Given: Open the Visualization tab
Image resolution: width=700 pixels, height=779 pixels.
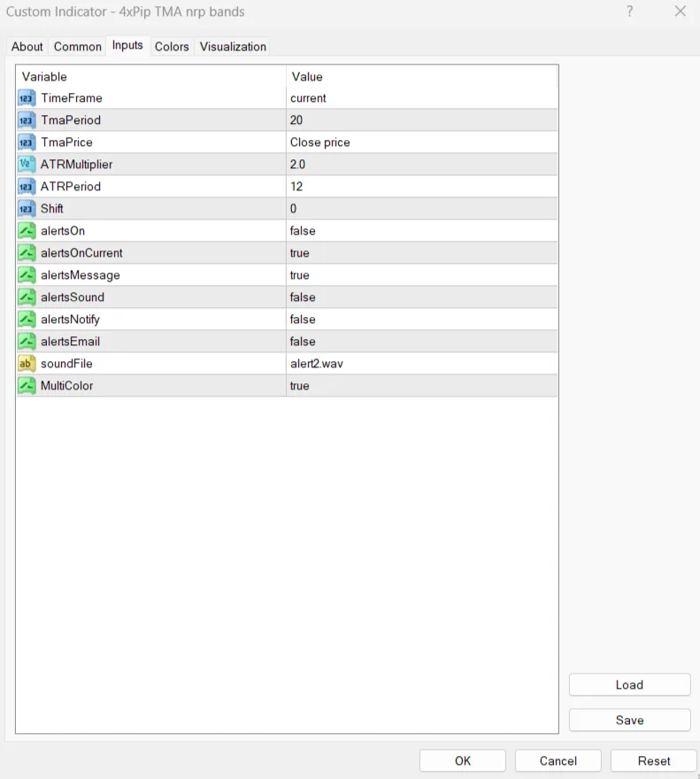Looking at the screenshot, I should click(233, 47).
